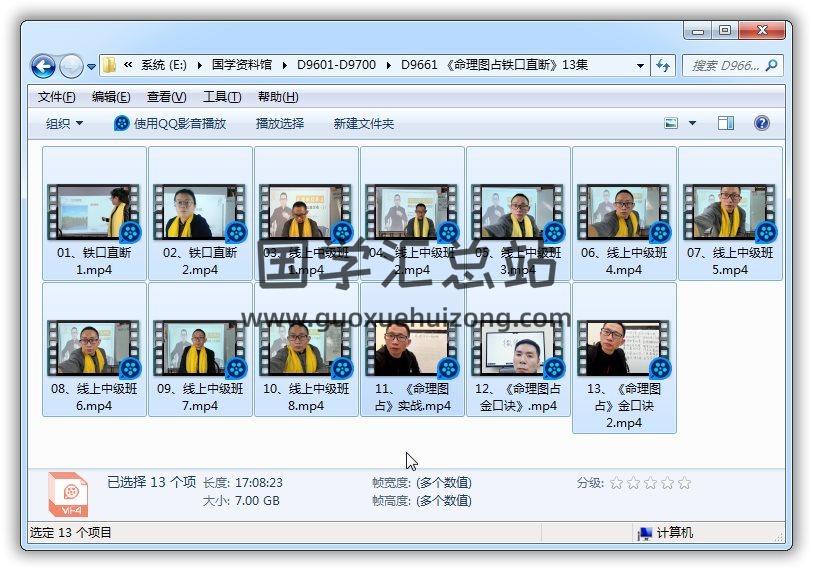Click the search magnifier icon

(x=771, y=66)
